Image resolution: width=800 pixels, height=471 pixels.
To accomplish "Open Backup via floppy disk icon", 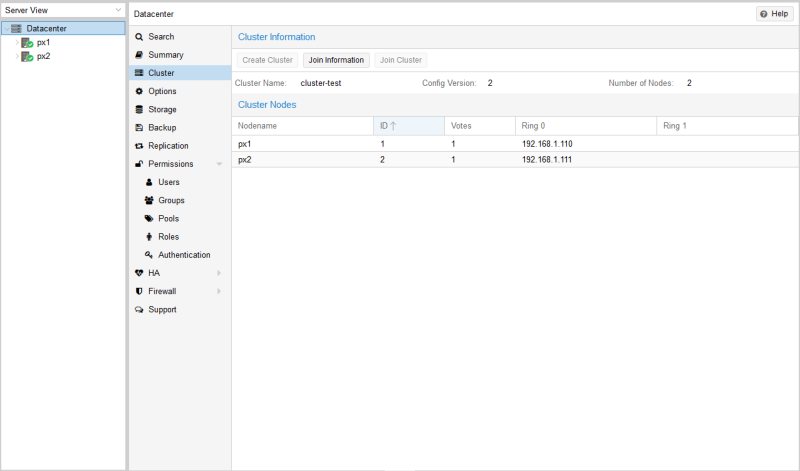I will click(140, 128).
